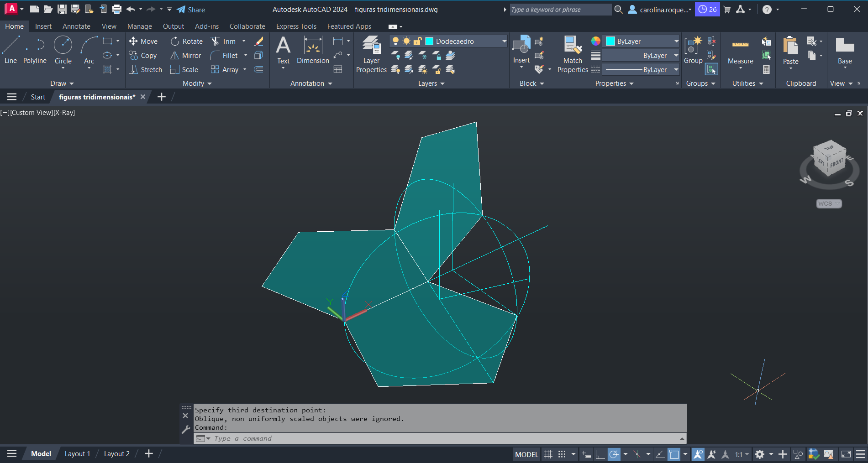The height and width of the screenshot is (463, 868).
Task: Switch to the Layout 1 tab
Action: point(77,454)
